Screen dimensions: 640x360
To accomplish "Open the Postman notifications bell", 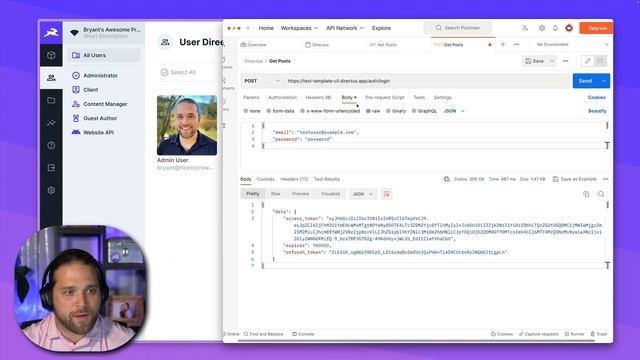I will point(555,28).
